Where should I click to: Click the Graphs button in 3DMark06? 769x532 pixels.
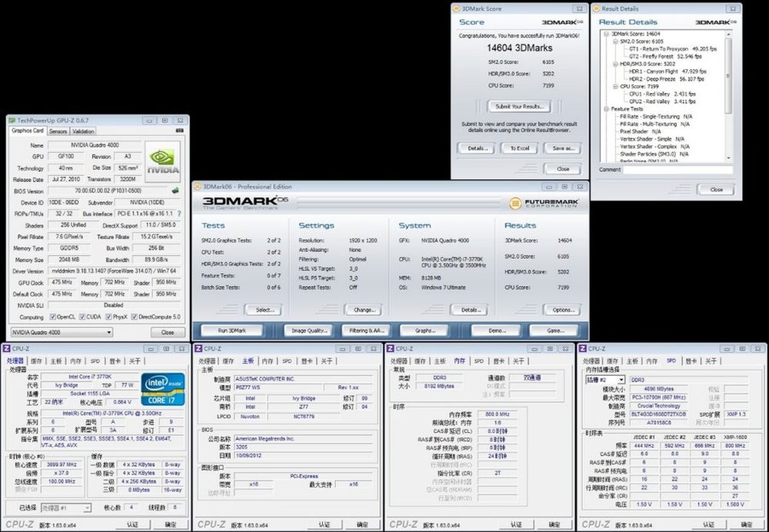424,331
